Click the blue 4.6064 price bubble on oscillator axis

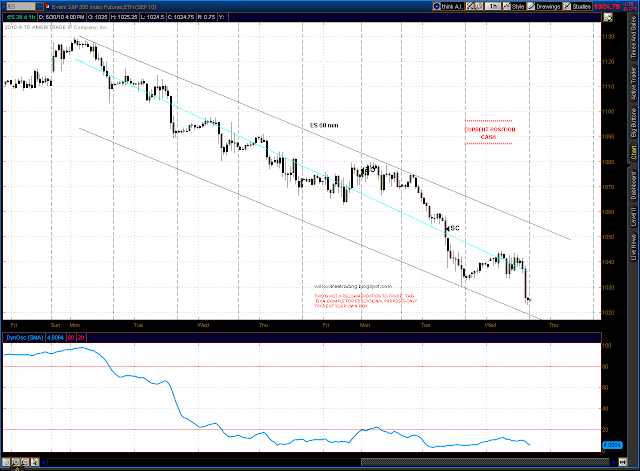tap(612, 445)
